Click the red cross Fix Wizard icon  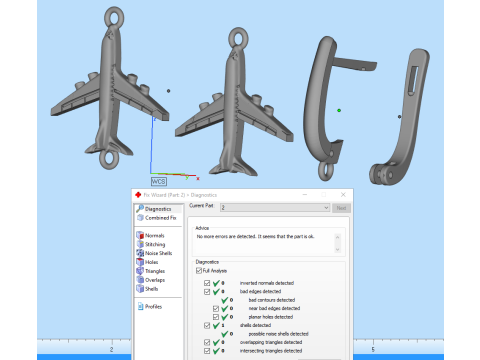(138, 195)
